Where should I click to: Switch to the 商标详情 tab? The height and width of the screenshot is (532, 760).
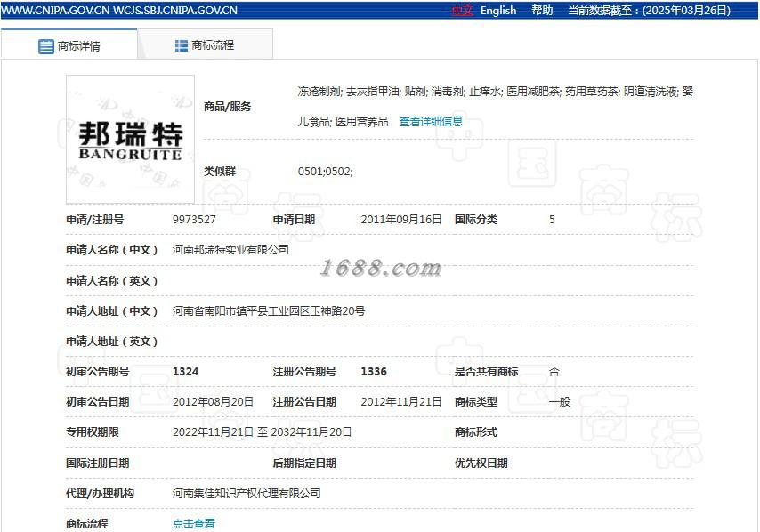(x=69, y=45)
